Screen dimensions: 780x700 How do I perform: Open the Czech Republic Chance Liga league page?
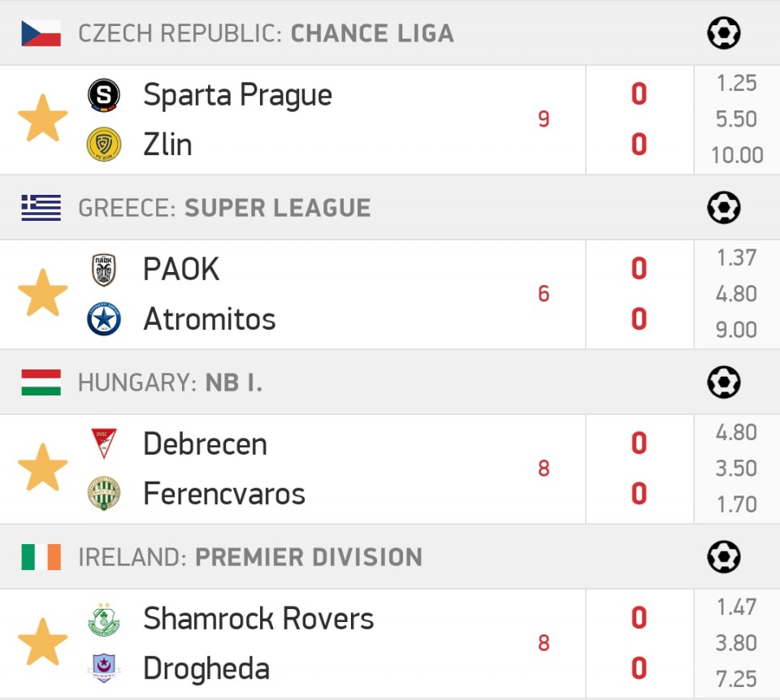[x=266, y=33]
